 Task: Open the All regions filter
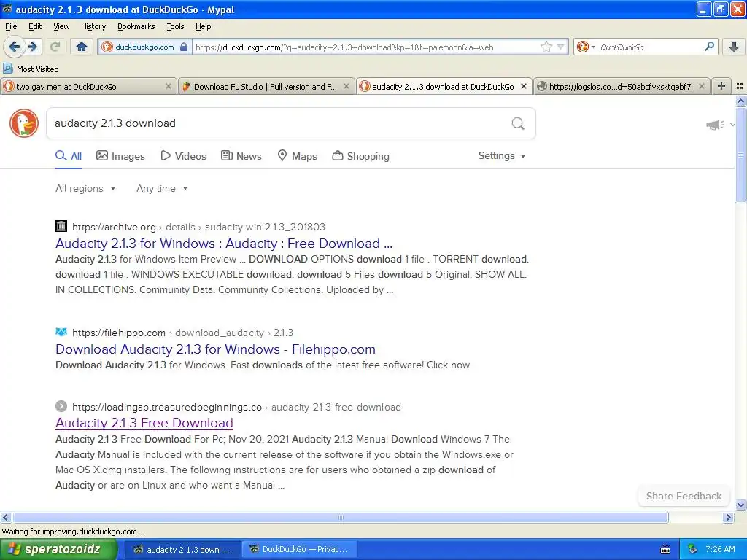85,189
